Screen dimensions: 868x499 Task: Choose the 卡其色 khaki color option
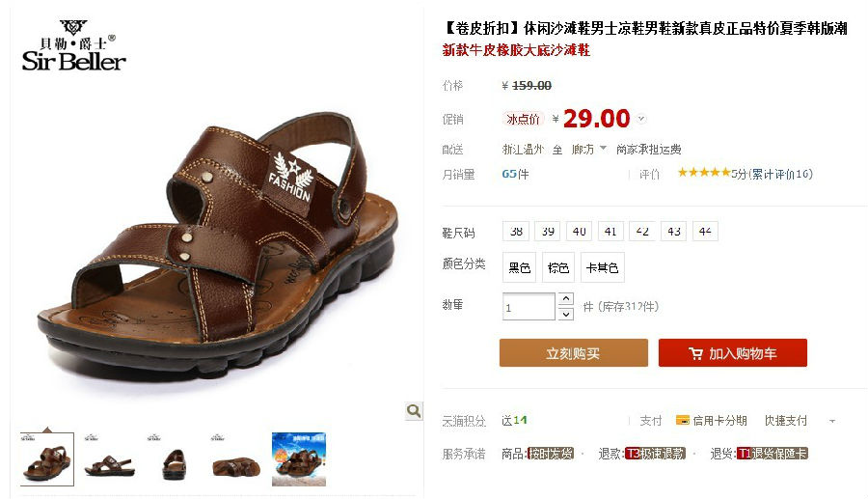[x=602, y=268]
